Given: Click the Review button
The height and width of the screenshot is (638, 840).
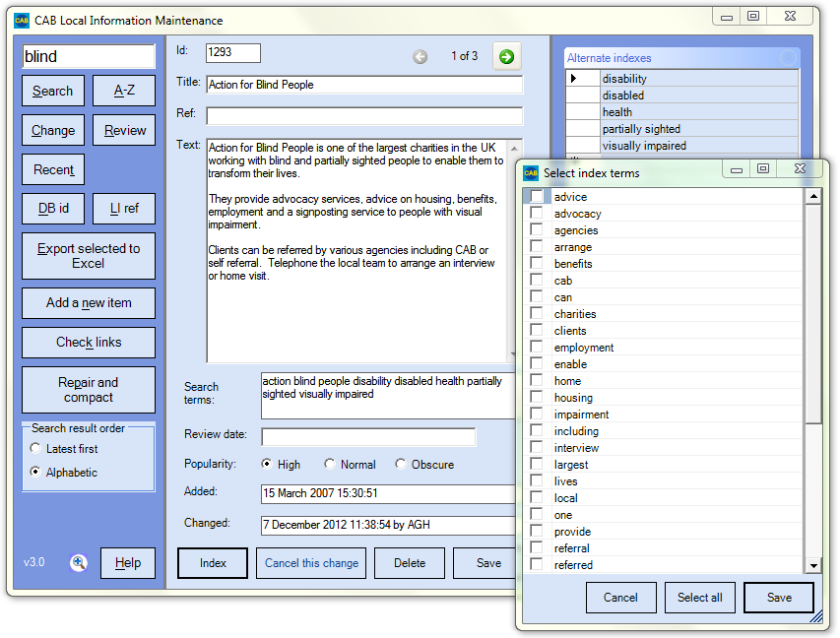Looking at the screenshot, I should tap(124, 130).
